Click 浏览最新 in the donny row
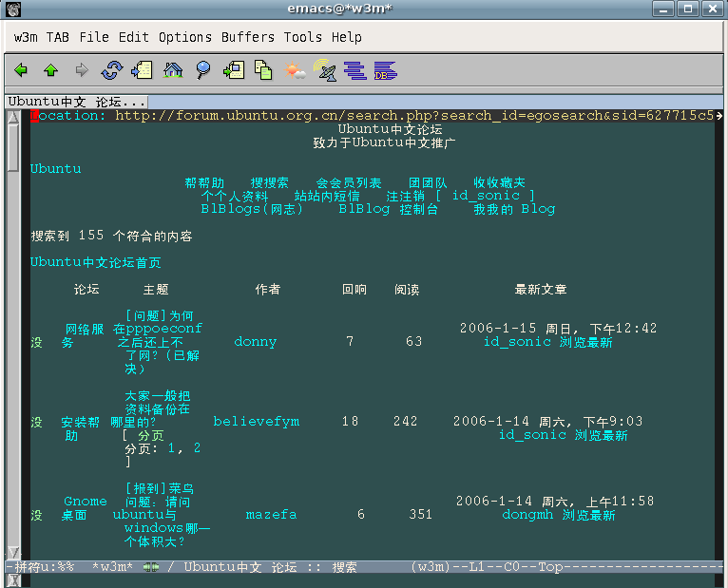 tap(586, 342)
